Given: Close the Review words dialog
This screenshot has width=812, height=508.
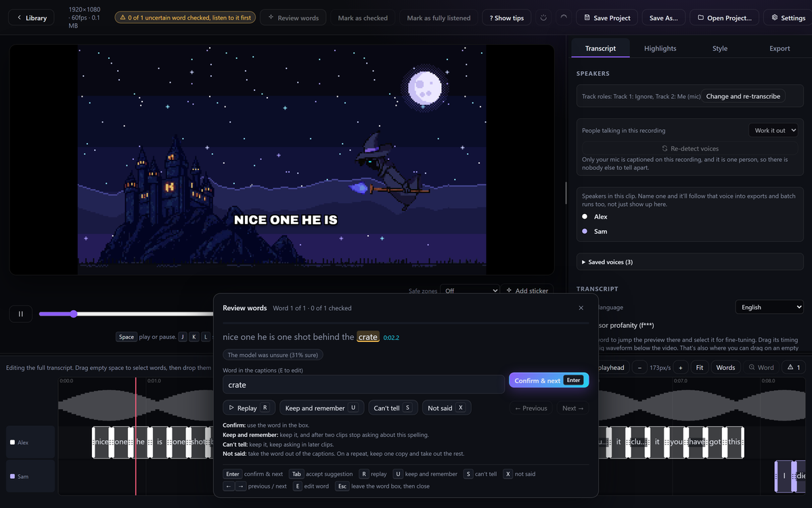Looking at the screenshot, I should [581, 308].
